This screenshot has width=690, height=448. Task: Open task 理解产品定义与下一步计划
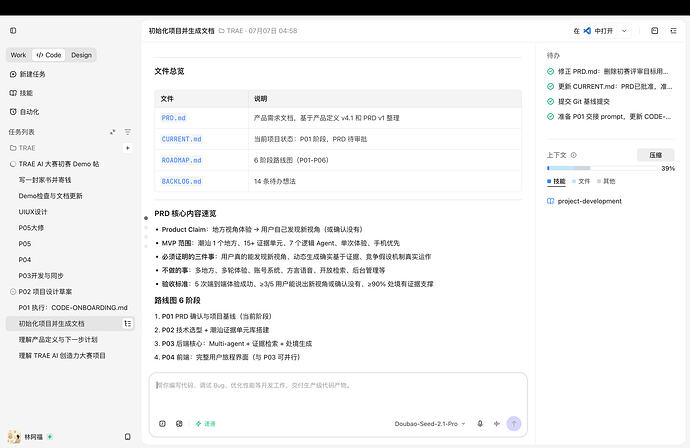tap(58, 339)
